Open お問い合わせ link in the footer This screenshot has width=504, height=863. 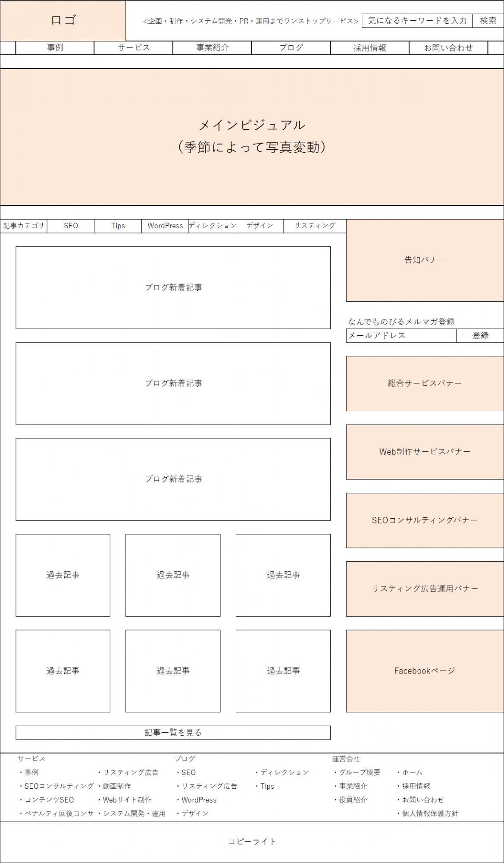420,800
